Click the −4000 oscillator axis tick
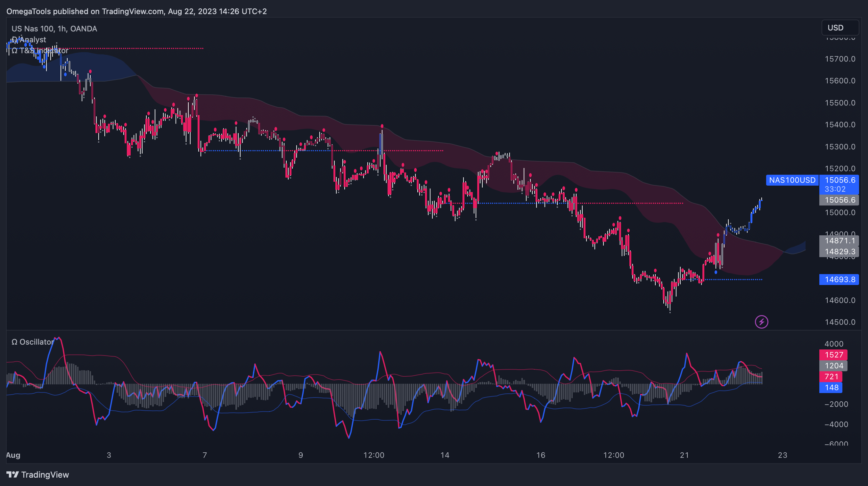Viewport: 868px width, 486px height. tap(836, 424)
